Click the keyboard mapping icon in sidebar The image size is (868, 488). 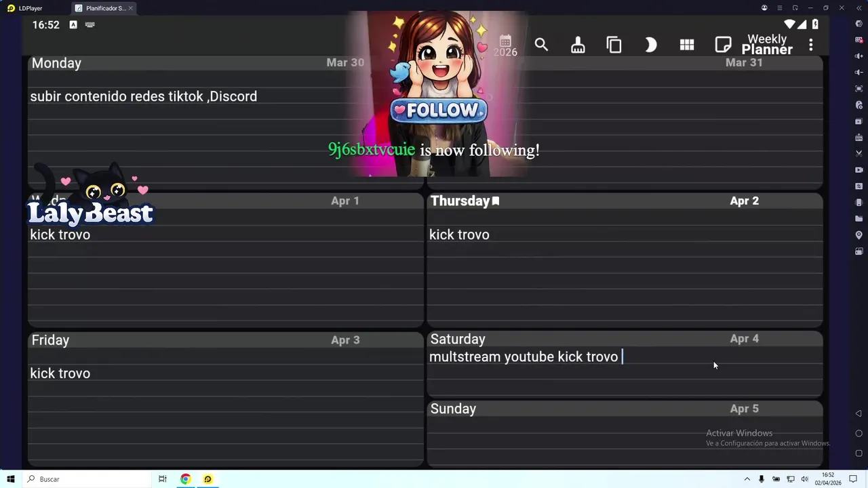[x=859, y=40]
